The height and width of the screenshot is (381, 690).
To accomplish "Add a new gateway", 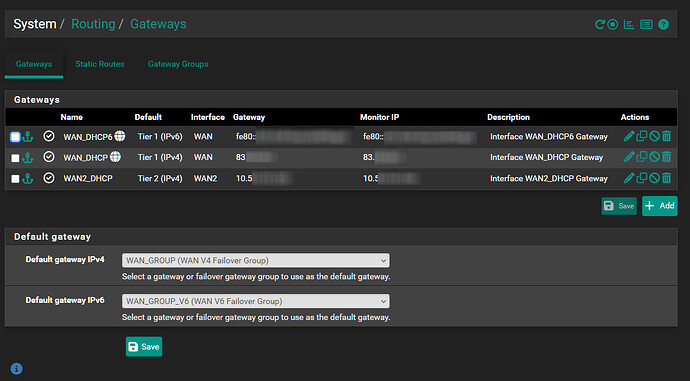I will (660, 206).
